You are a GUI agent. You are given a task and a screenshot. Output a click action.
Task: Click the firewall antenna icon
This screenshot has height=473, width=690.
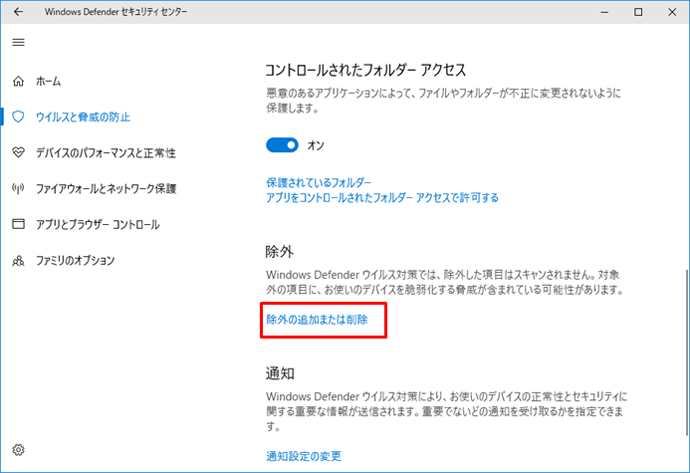coord(18,188)
